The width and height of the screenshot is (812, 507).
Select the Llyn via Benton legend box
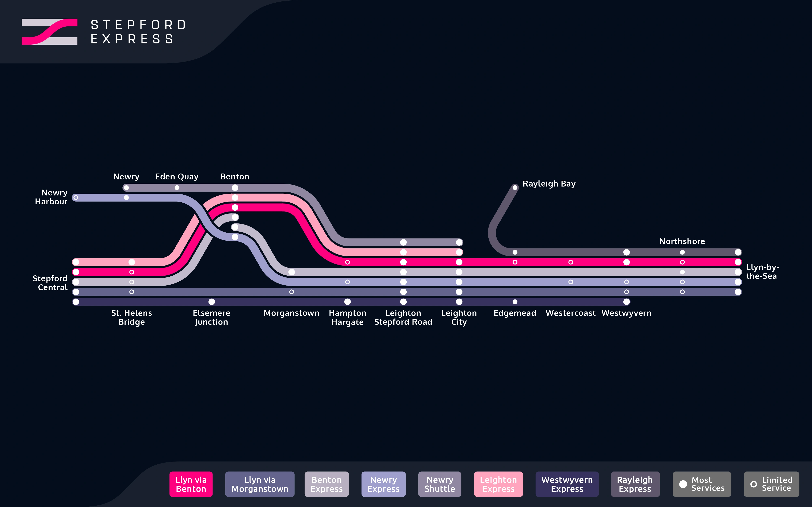(191, 484)
